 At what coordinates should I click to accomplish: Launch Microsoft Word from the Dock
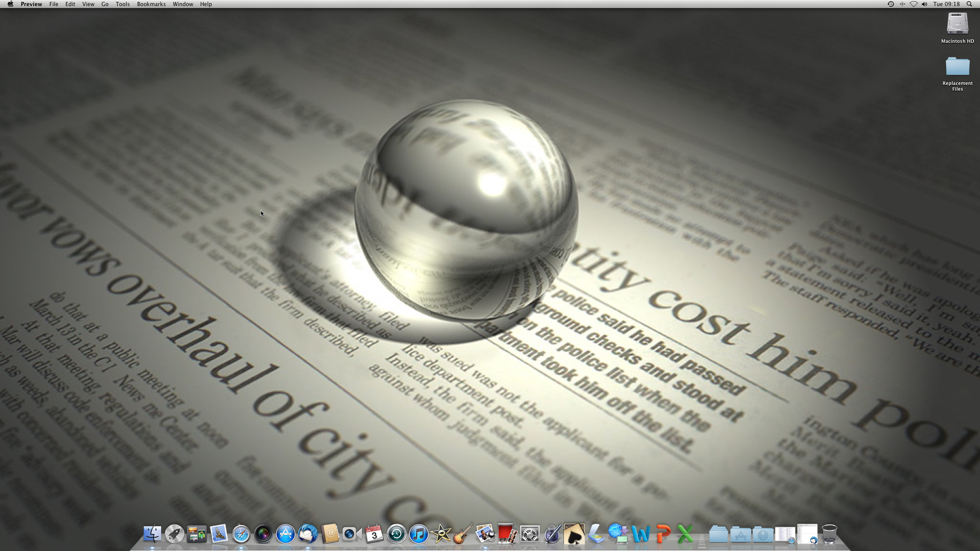[x=641, y=534]
